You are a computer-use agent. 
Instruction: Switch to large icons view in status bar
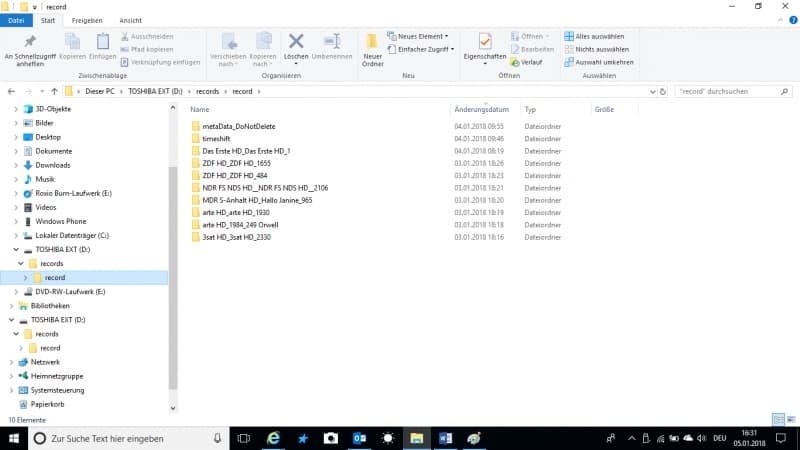791,419
